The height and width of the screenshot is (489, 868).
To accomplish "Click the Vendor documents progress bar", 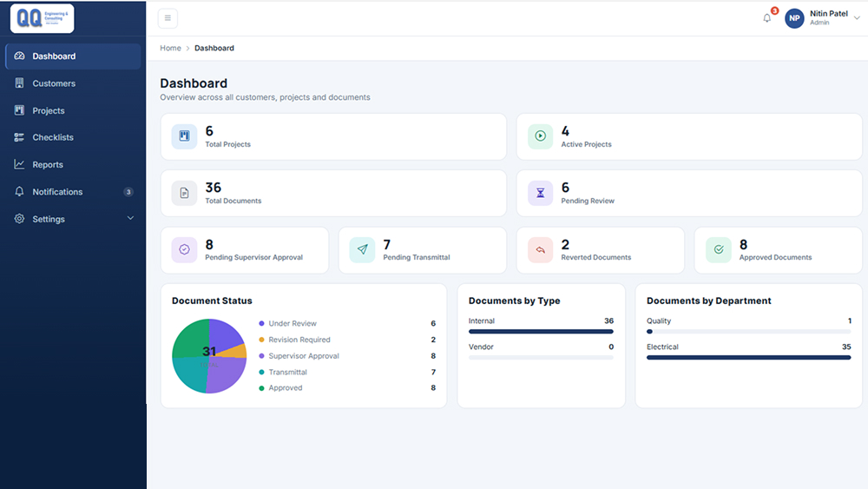I will coord(541,358).
